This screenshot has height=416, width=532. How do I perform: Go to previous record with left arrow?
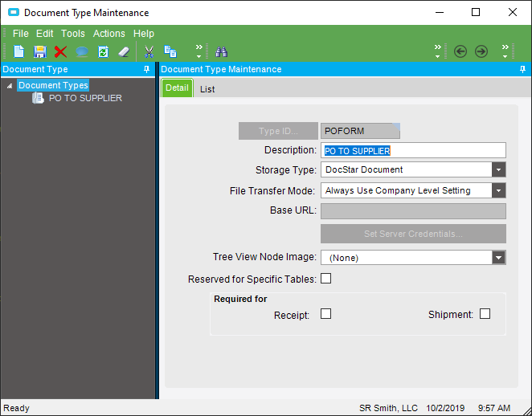click(x=460, y=51)
